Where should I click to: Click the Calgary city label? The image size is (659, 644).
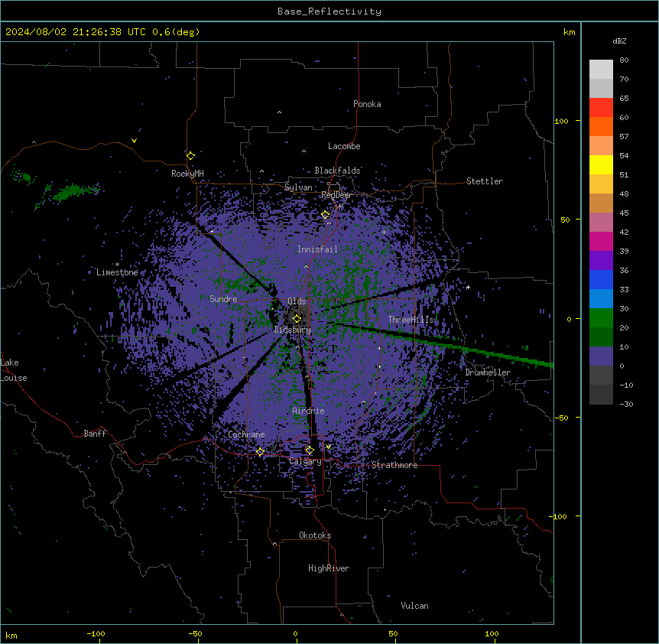(306, 461)
